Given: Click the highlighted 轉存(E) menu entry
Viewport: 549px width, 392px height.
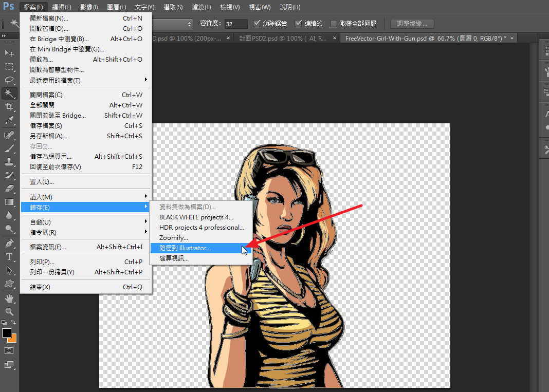Looking at the screenshot, I should click(86, 207).
